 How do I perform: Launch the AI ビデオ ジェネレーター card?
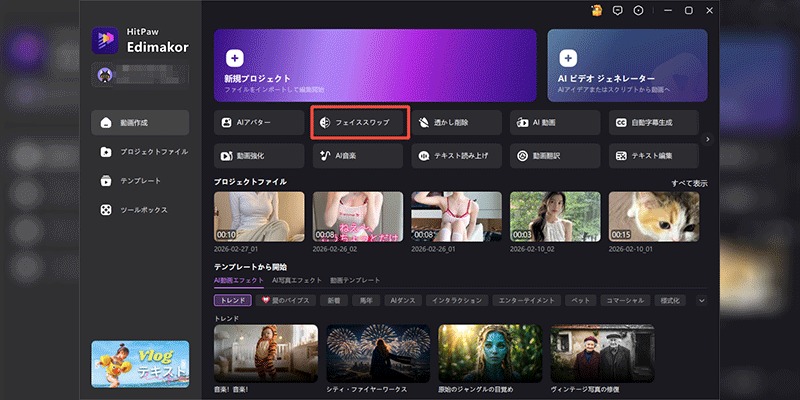pos(628,65)
